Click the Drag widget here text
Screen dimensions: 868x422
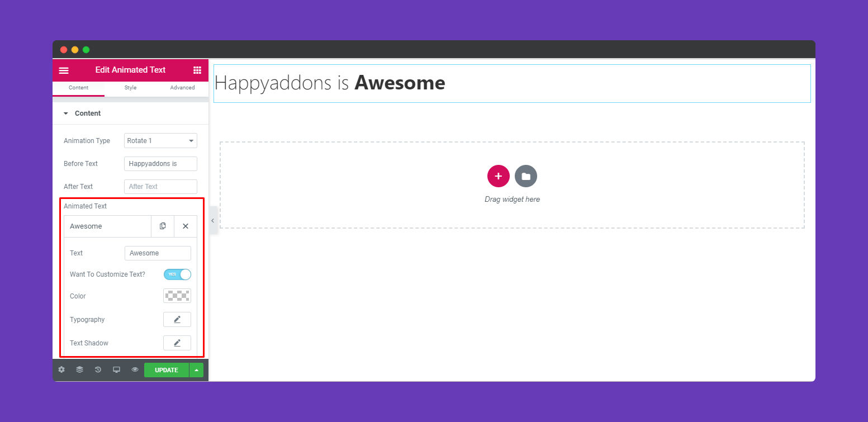(x=512, y=200)
